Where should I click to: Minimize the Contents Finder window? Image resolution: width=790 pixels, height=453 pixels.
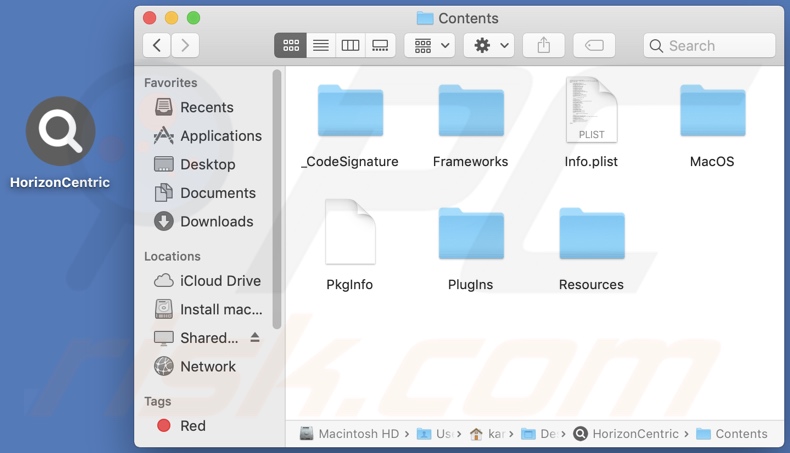[x=172, y=18]
